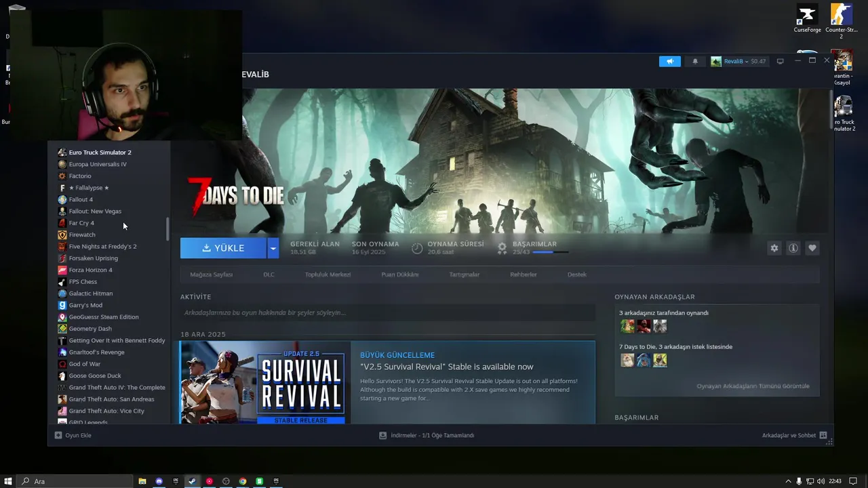Click the activity comment input field

(x=388, y=312)
